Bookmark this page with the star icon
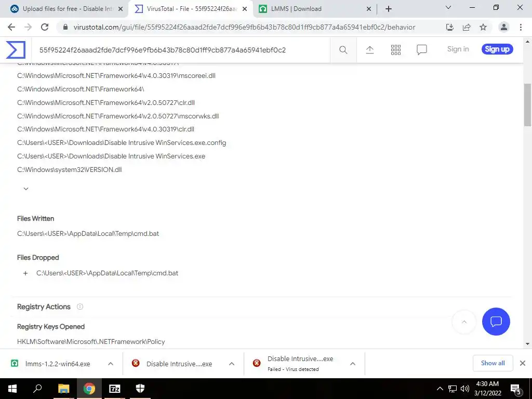 (x=483, y=27)
